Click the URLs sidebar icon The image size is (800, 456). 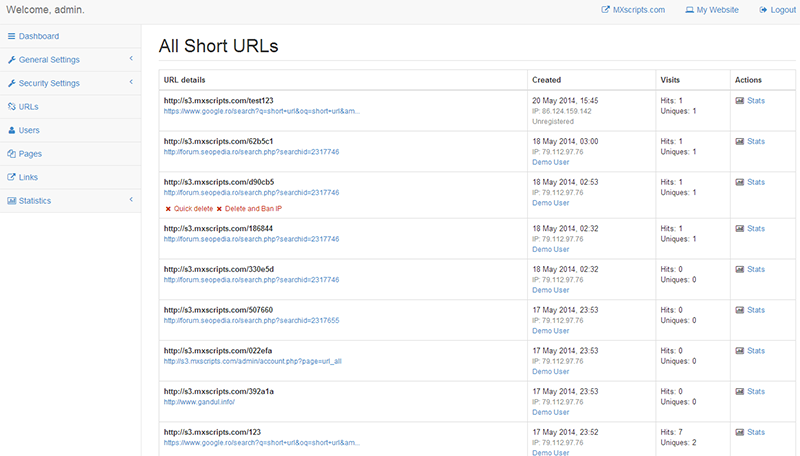pyautogui.click(x=11, y=107)
